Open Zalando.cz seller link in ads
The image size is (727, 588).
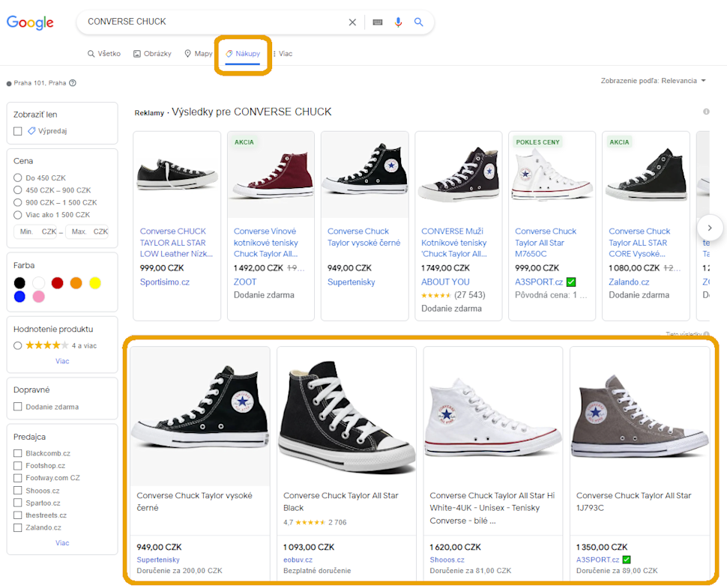629,282
